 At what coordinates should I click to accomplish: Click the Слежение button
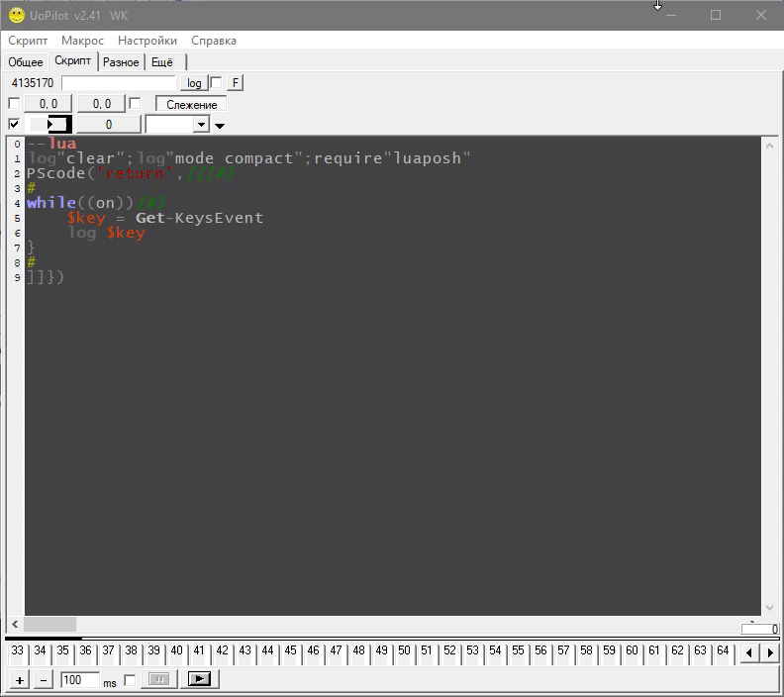coord(191,104)
